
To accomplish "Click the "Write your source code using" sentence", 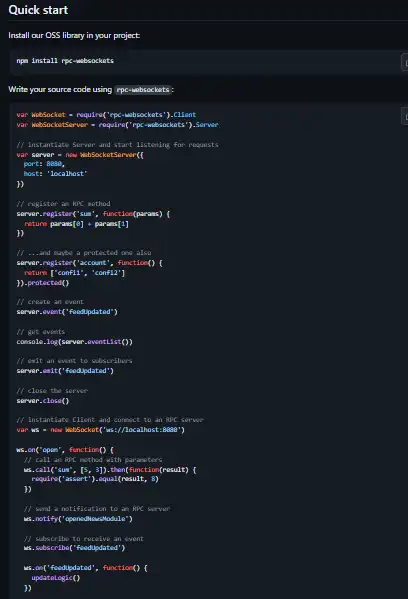I will click(x=60, y=89).
